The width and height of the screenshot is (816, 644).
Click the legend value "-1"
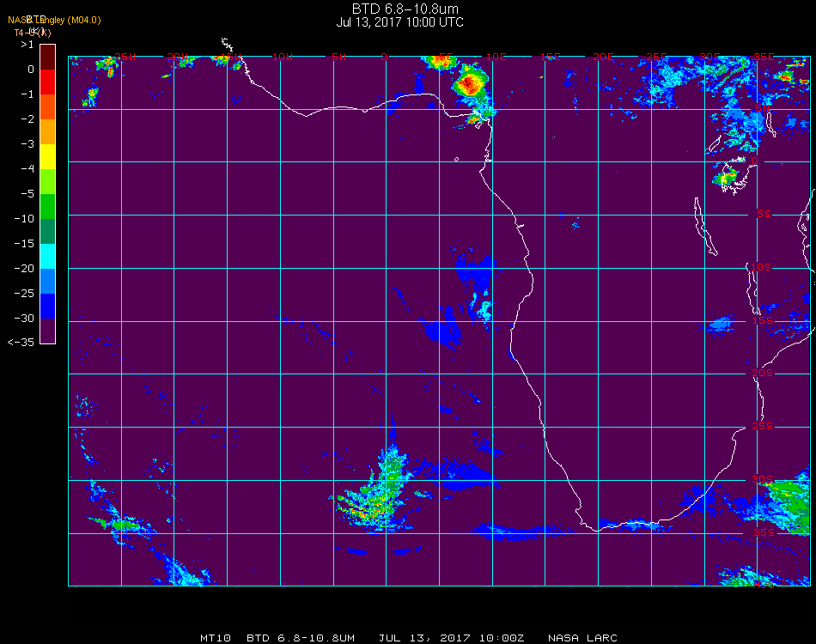point(27,94)
